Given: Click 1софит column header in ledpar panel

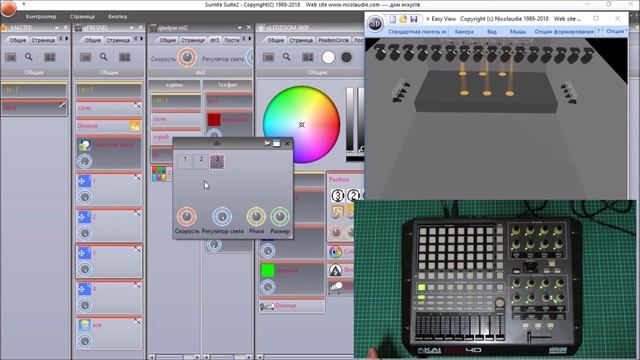Looking at the screenshot, I should (x=227, y=85).
